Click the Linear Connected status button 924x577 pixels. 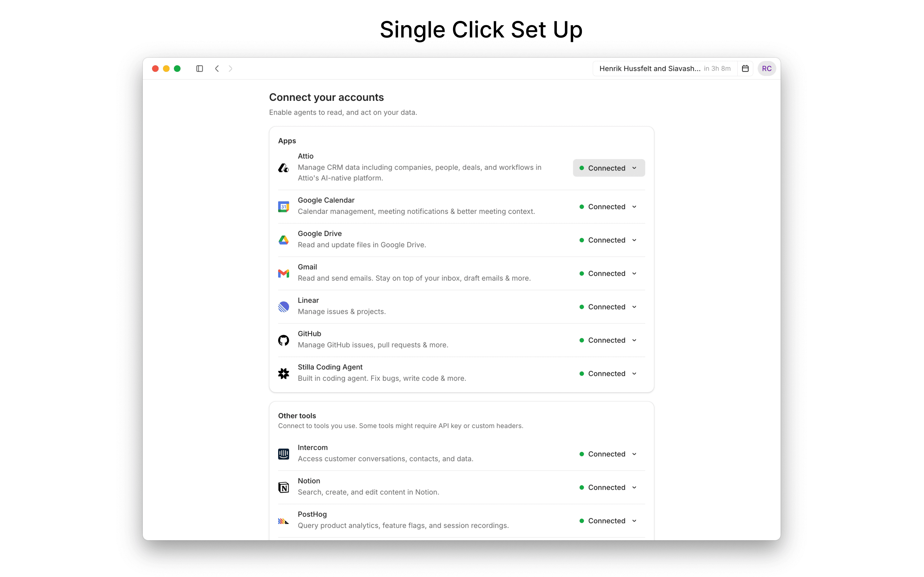click(608, 307)
